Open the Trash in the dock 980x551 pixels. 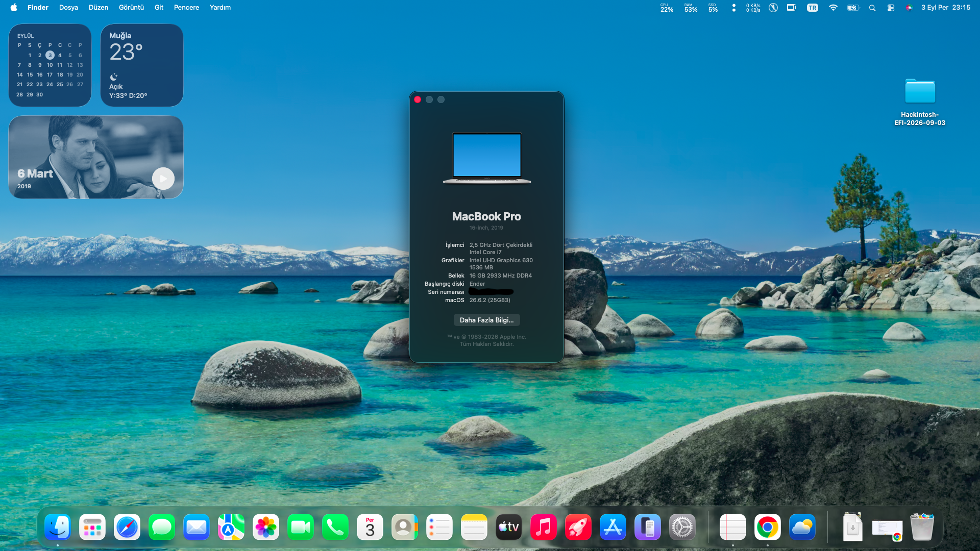pyautogui.click(x=922, y=527)
